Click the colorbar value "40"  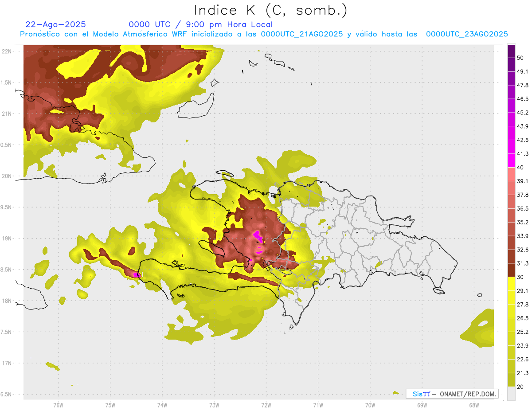[x=520, y=167]
